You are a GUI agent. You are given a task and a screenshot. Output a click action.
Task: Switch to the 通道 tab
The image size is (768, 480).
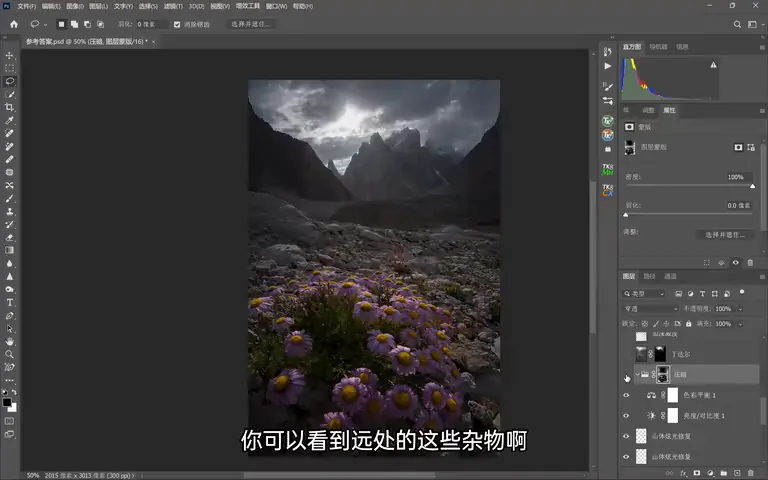coord(670,277)
